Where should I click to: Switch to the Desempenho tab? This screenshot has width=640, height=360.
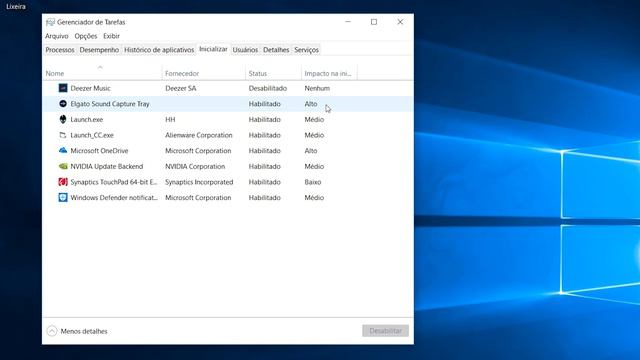99,50
